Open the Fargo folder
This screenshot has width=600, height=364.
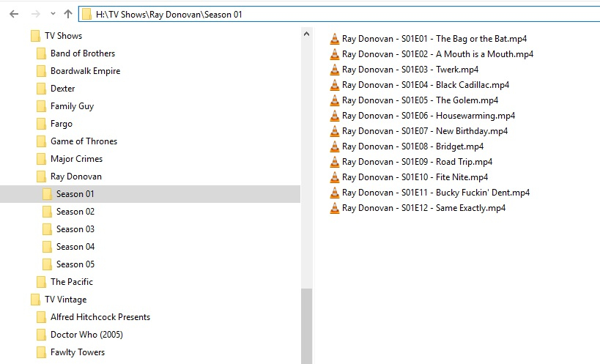[x=62, y=124]
